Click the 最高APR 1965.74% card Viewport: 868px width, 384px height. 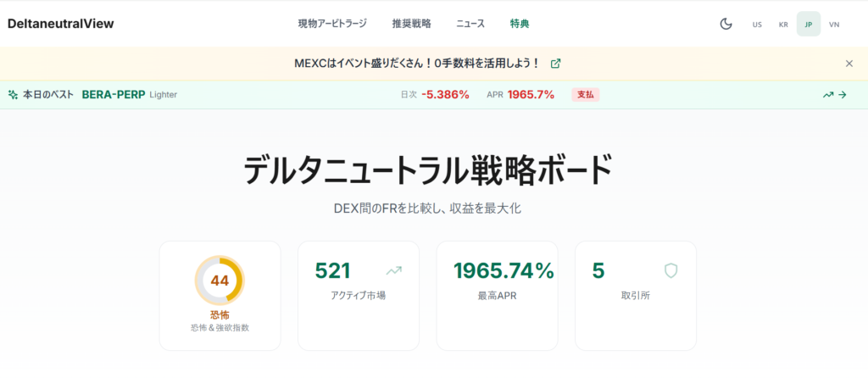pyautogui.click(x=497, y=295)
